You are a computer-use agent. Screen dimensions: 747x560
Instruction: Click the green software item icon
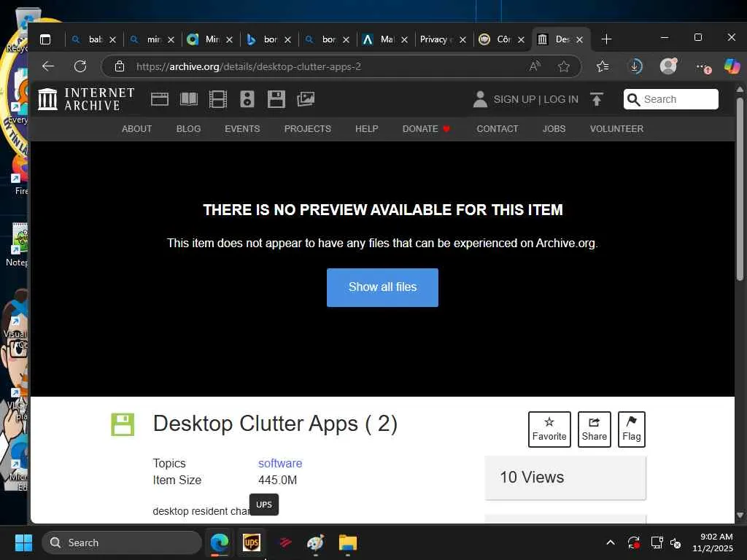coord(123,424)
